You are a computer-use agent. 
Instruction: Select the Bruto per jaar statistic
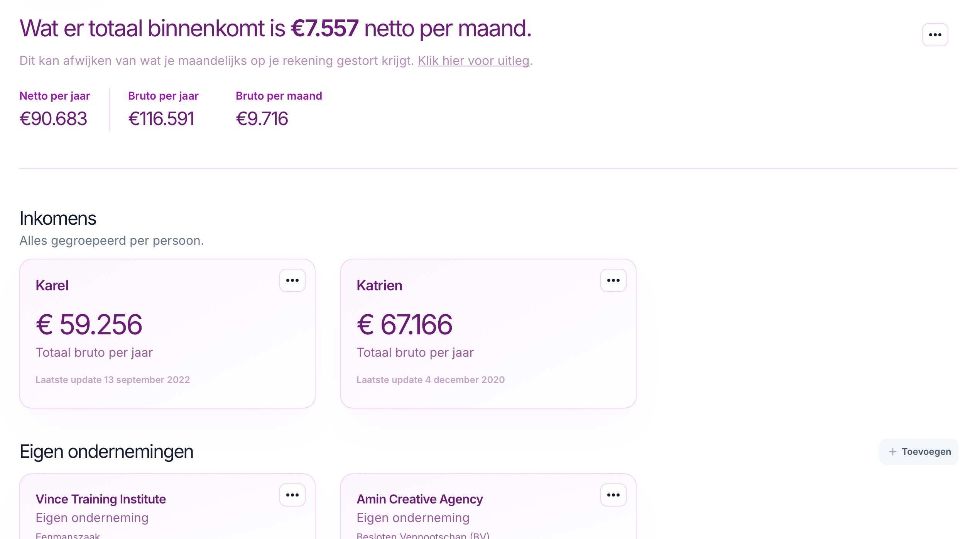click(x=163, y=96)
